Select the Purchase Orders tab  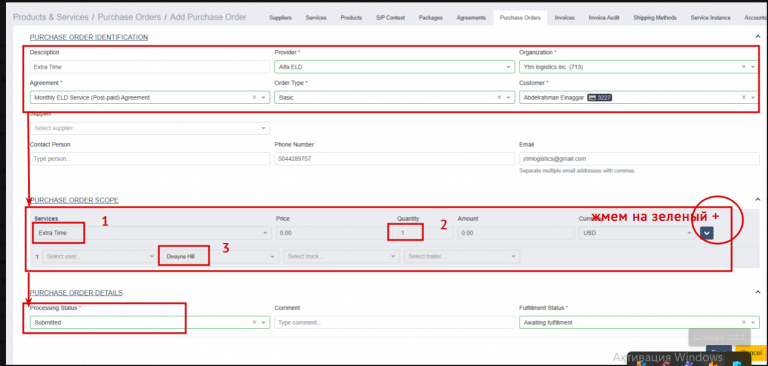(520, 18)
